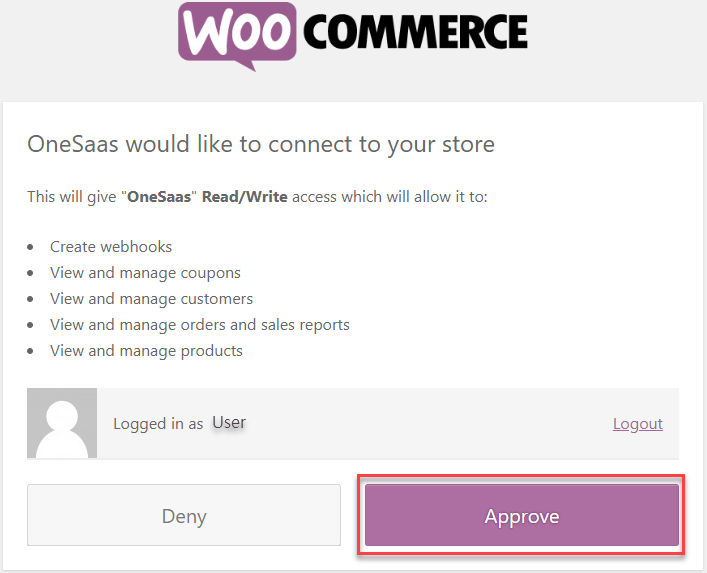The height and width of the screenshot is (573, 707).
Task: Select View and manage orders and sales reports
Action: point(200,325)
